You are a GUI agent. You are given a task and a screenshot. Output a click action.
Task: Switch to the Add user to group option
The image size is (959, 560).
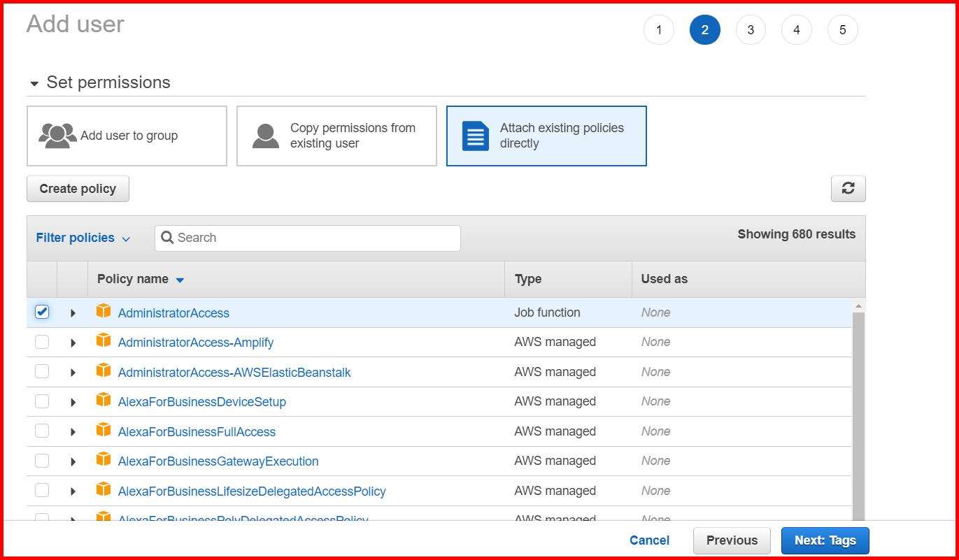127,135
